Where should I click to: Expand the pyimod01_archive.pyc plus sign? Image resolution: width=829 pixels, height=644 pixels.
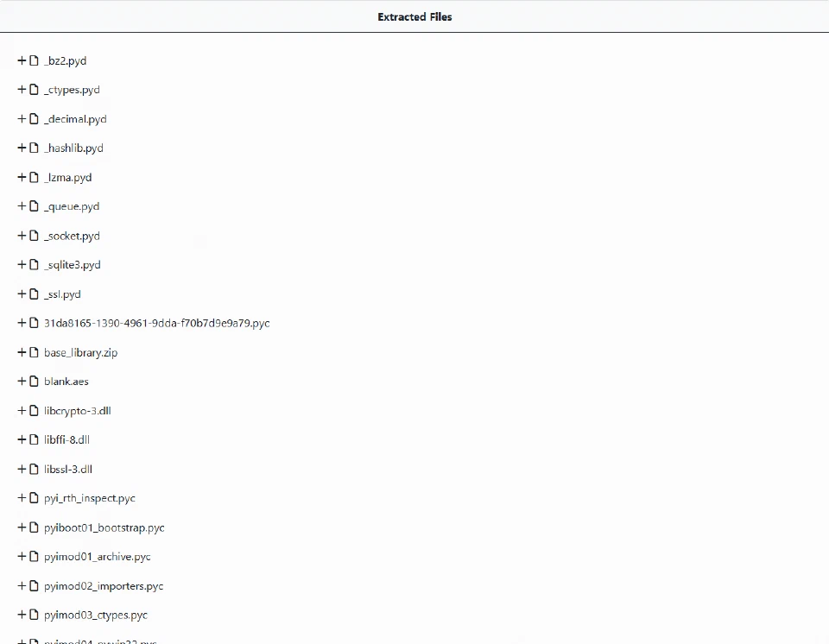click(22, 557)
